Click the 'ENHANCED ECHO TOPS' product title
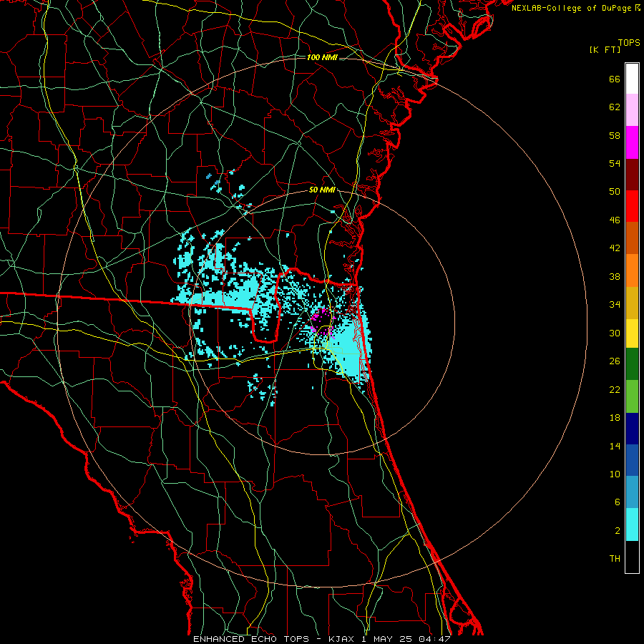Screen dimensions: 644x644 tap(251, 639)
